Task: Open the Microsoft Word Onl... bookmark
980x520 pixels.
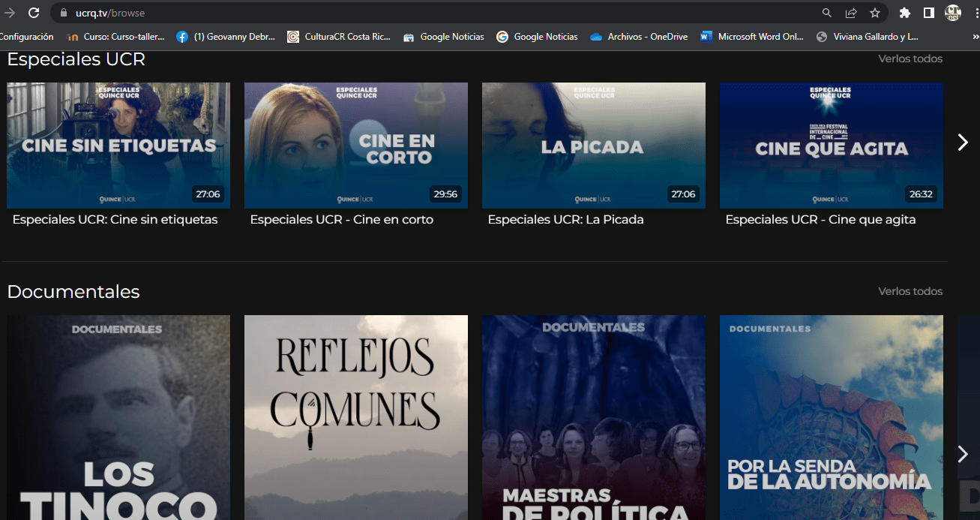Action: [x=752, y=37]
